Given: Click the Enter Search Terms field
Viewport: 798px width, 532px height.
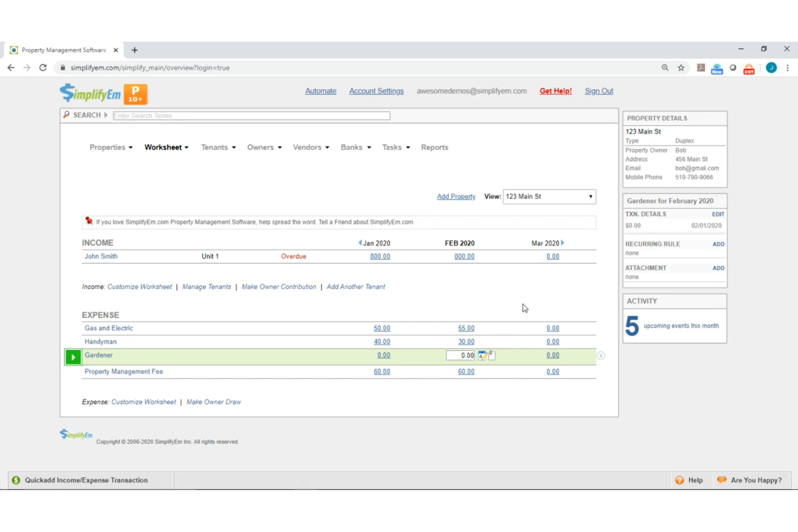Looking at the screenshot, I should 251,116.
